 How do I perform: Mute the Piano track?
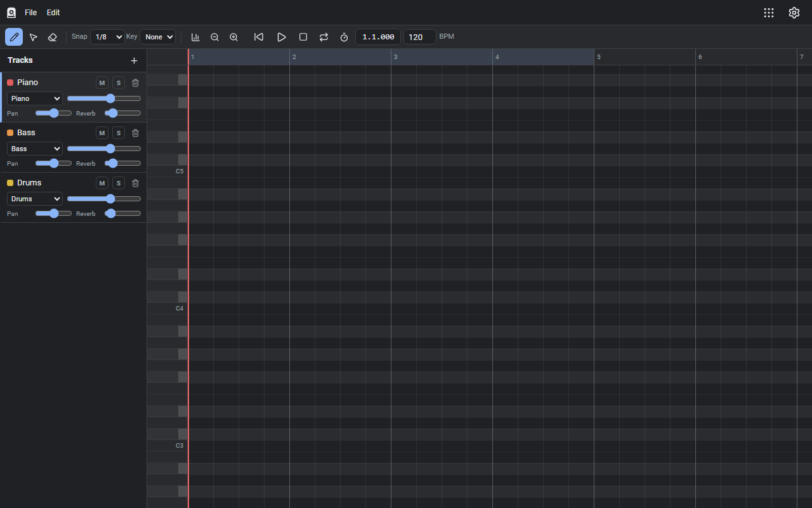[102, 83]
